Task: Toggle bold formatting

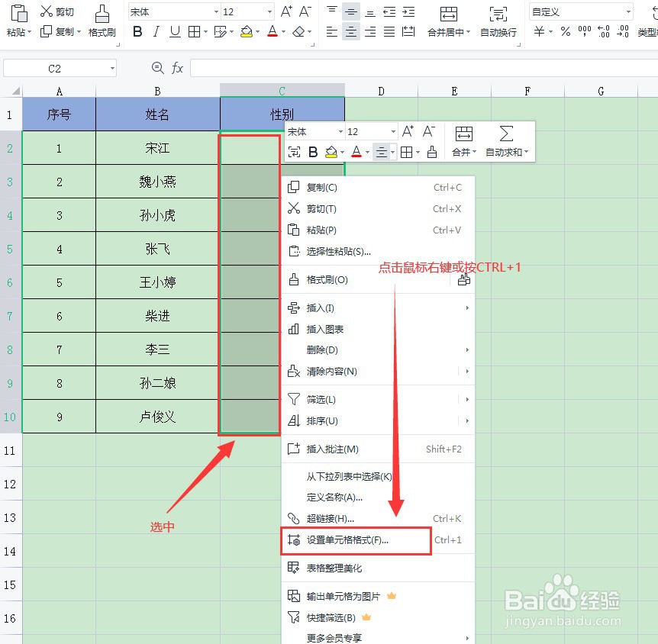Action: click(x=137, y=31)
